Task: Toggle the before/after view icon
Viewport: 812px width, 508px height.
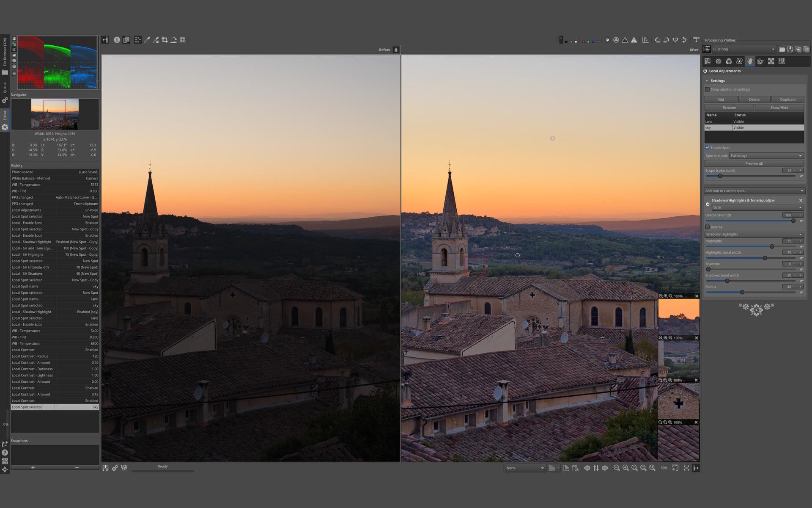Action: 126,40
